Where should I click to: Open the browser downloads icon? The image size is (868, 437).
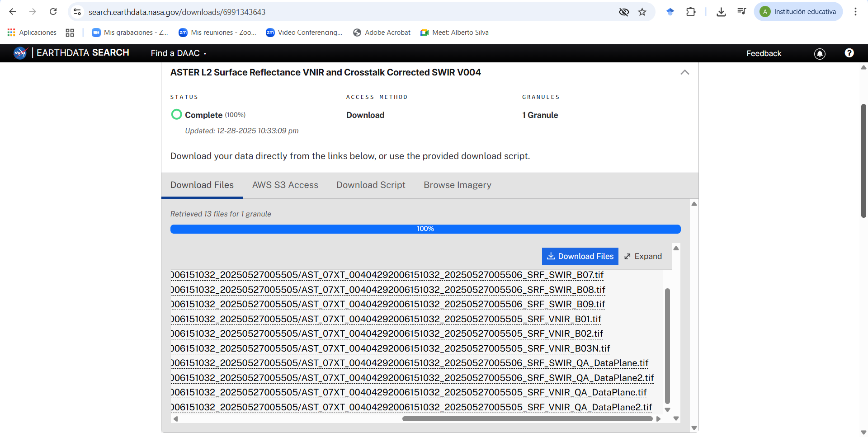(721, 12)
